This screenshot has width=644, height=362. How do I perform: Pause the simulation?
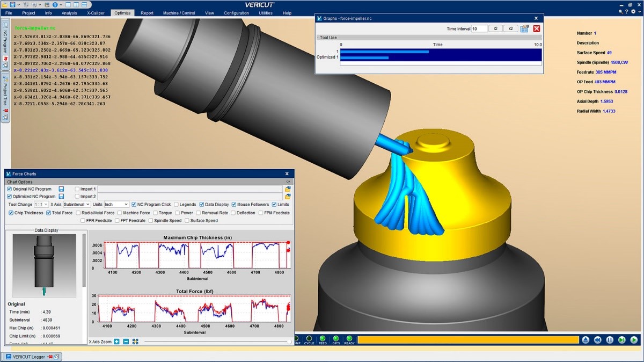point(610,340)
